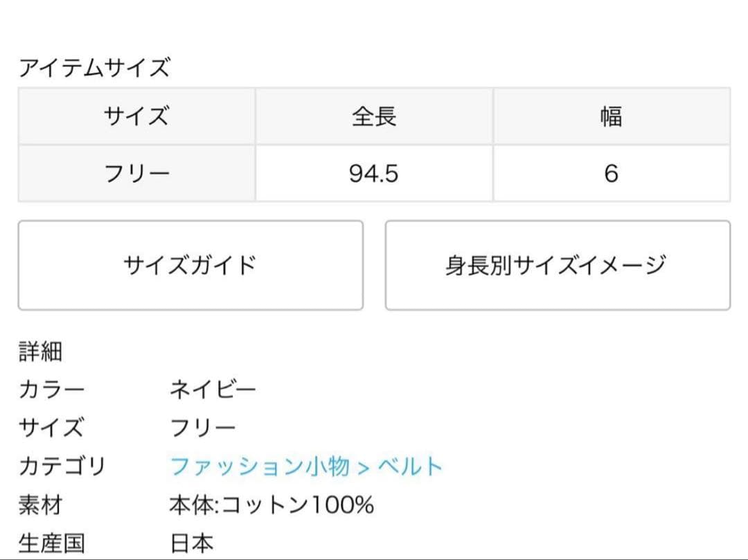Screen dimensions: 748x560
Task: Select the フリー cell in size table
Action: pos(136,174)
